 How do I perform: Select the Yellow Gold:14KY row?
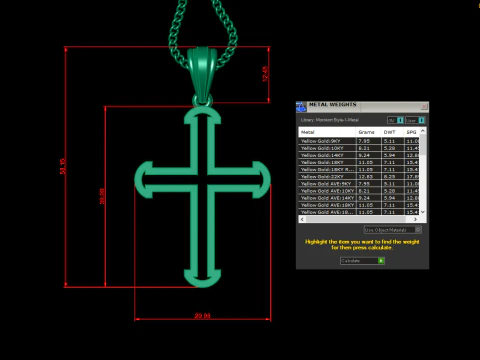[x=359, y=155]
